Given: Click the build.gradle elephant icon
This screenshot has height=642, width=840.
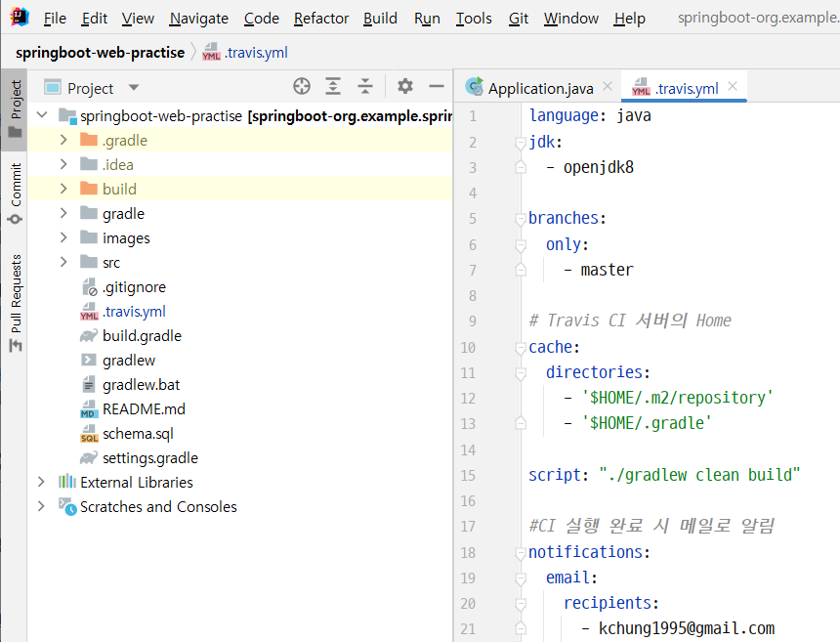Looking at the screenshot, I should (x=88, y=336).
